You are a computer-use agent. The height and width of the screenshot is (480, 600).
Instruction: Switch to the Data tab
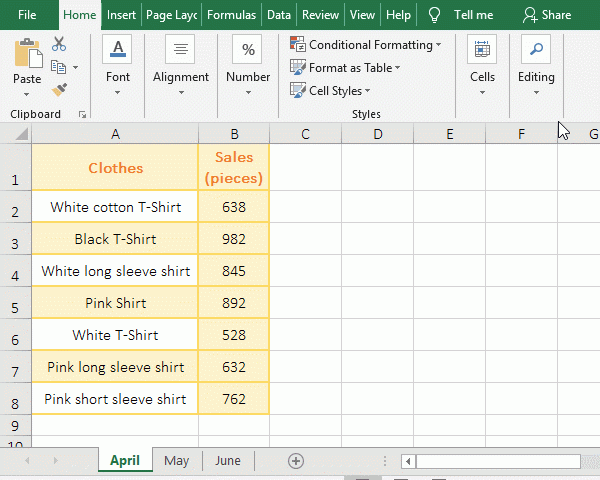point(279,15)
